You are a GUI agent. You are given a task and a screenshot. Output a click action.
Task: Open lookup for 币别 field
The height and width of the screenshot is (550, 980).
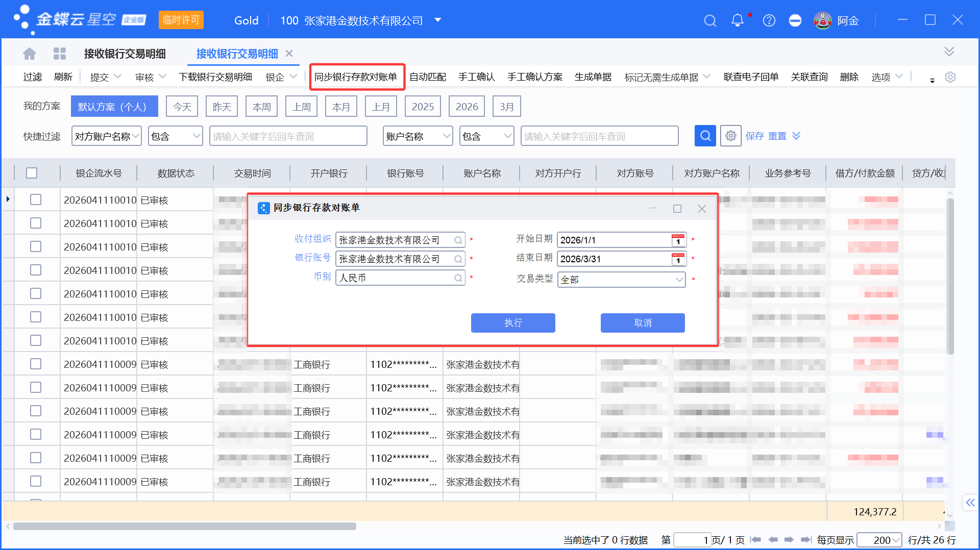point(458,278)
